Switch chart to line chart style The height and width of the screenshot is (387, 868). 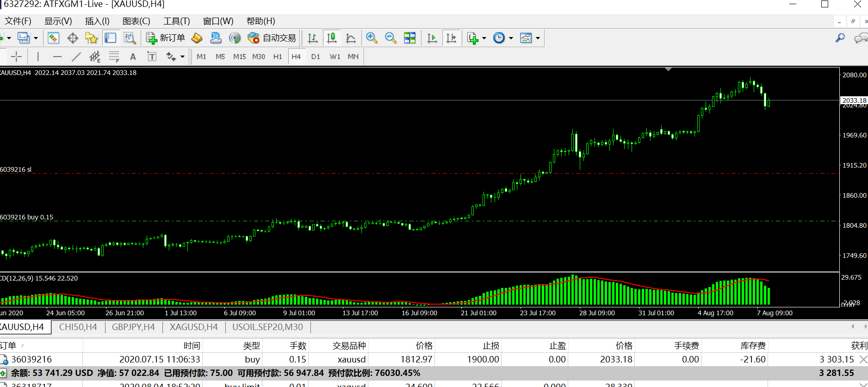(351, 38)
